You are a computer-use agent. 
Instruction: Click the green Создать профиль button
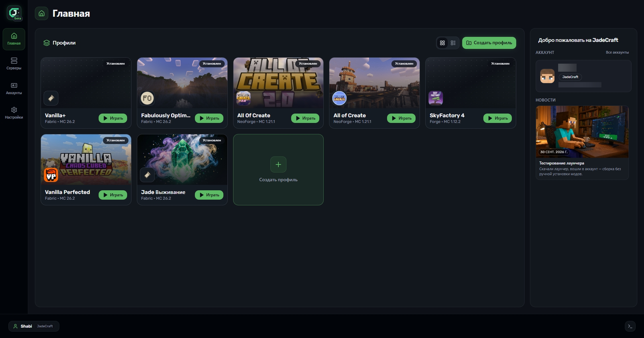489,43
